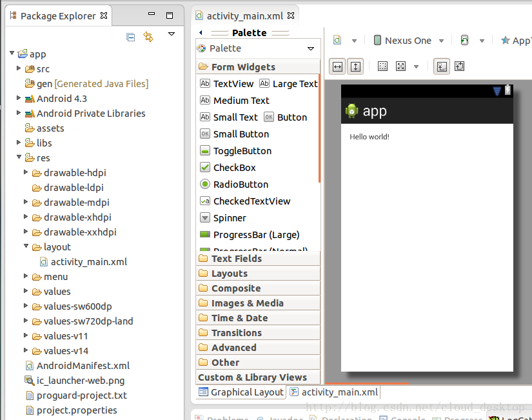
Task: Click the emulate real size icon
Action: (x=382, y=66)
